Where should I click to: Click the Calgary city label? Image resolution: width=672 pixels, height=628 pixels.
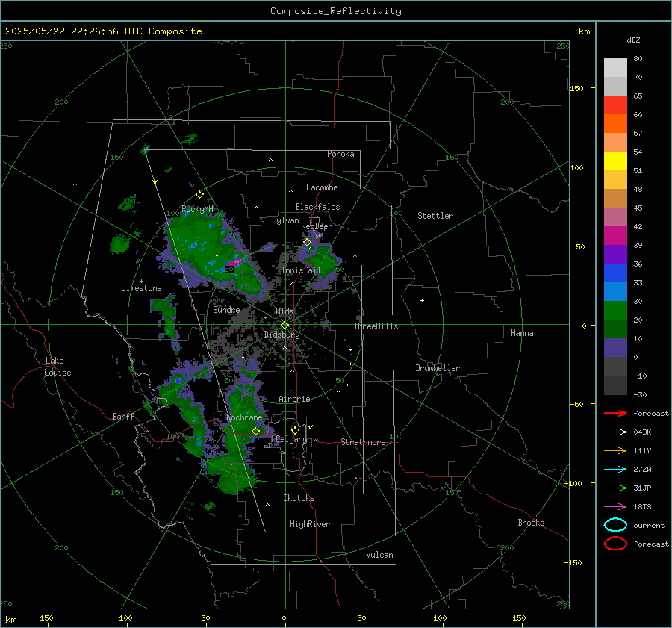pyautogui.click(x=291, y=439)
